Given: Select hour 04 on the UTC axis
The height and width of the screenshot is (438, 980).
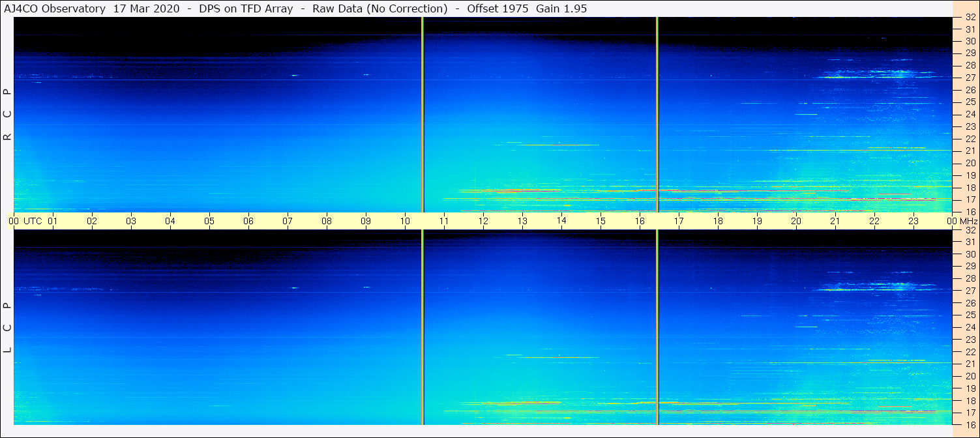Looking at the screenshot, I should [x=170, y=221].
